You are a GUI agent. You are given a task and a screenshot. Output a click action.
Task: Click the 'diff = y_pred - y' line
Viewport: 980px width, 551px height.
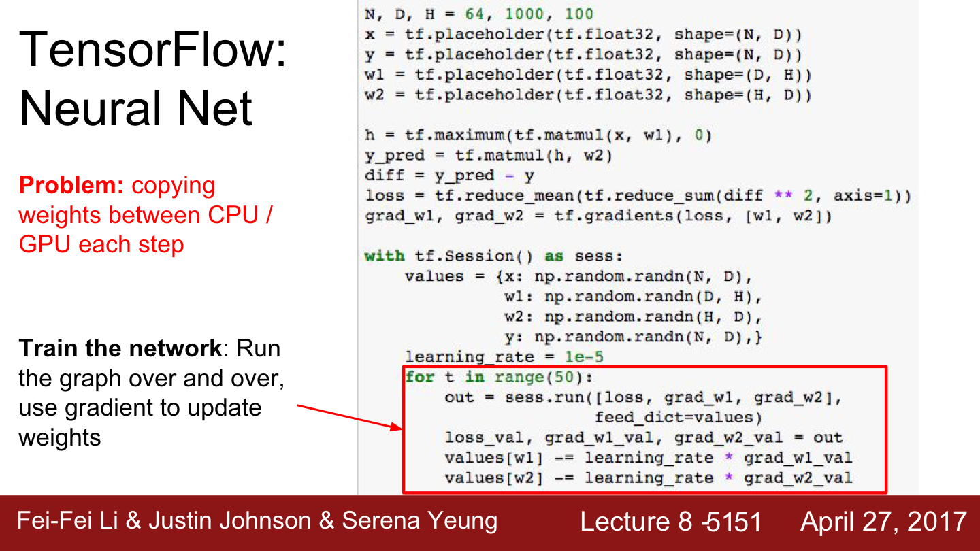pyautogui.click(x=449, y=176)
